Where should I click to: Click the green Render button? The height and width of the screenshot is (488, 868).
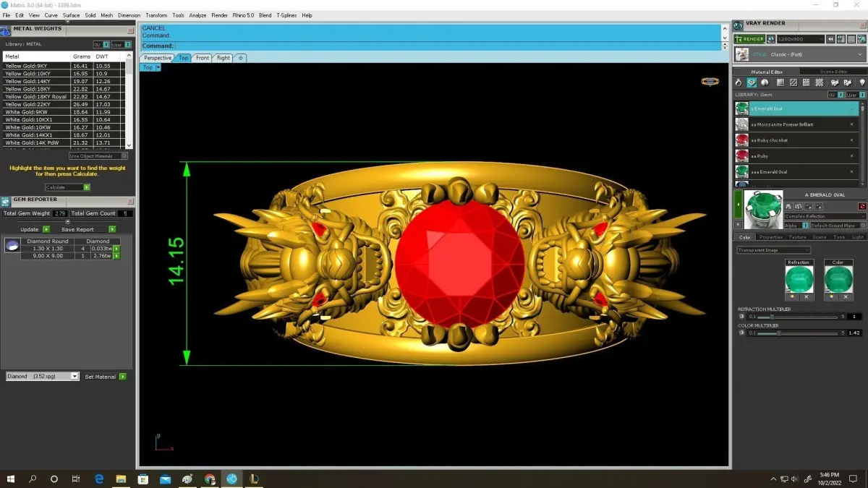(x=749, y=39)
